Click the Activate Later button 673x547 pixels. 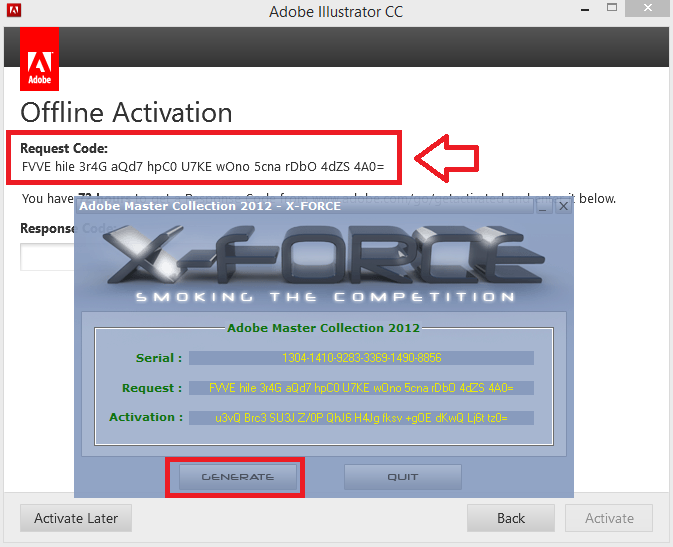coord(76,518)
